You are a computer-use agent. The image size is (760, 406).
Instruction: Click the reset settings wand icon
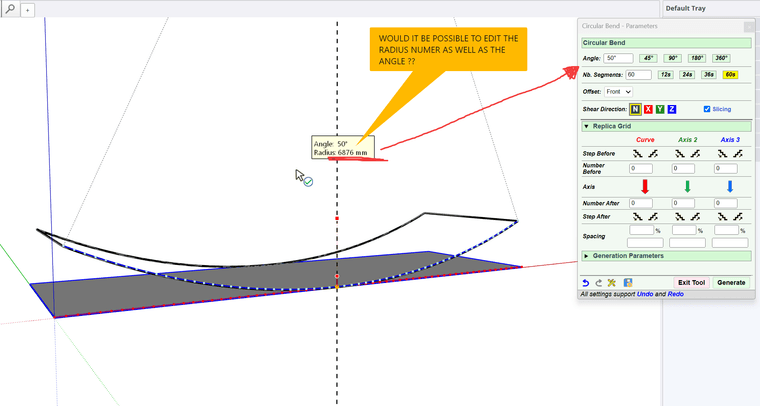612,282
